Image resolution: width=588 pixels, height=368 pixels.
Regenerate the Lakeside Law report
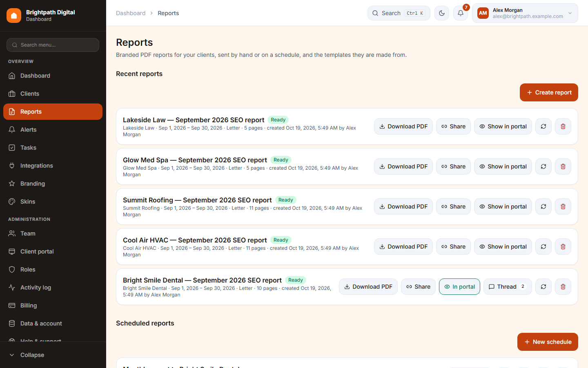pyautogui.click(x=543, y=126)
